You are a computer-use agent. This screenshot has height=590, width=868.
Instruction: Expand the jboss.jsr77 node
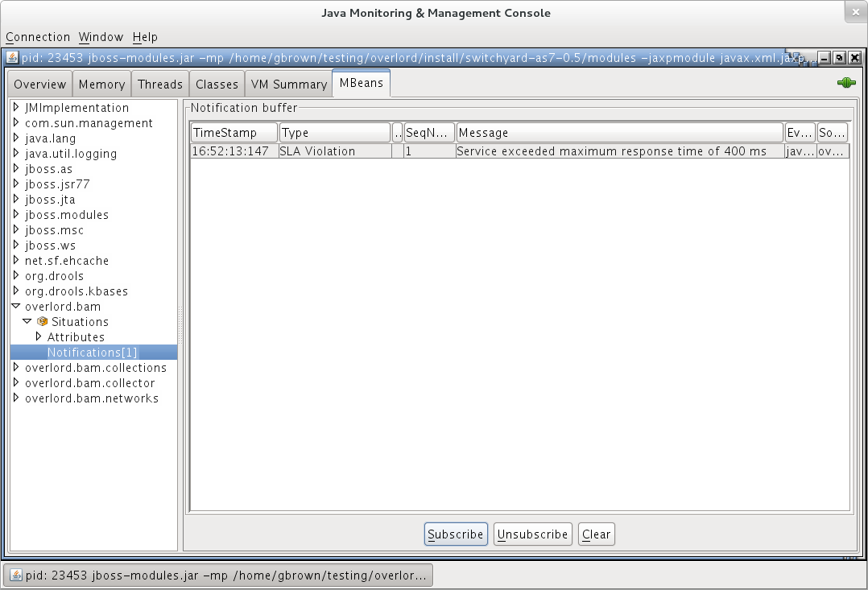click(16, 184)
